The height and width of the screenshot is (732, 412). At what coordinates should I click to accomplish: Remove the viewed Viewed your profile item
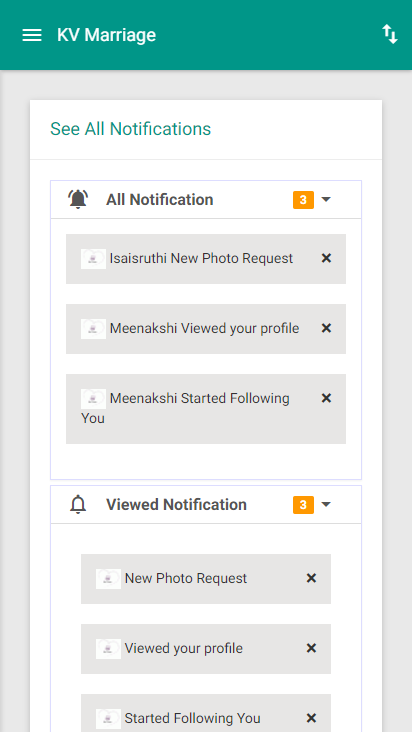(x=311, y=648)
